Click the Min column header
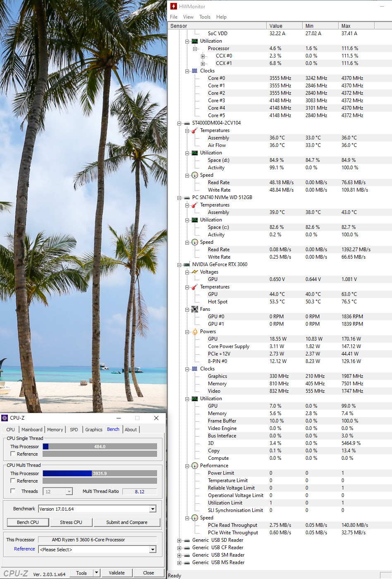 pos(320,26)
